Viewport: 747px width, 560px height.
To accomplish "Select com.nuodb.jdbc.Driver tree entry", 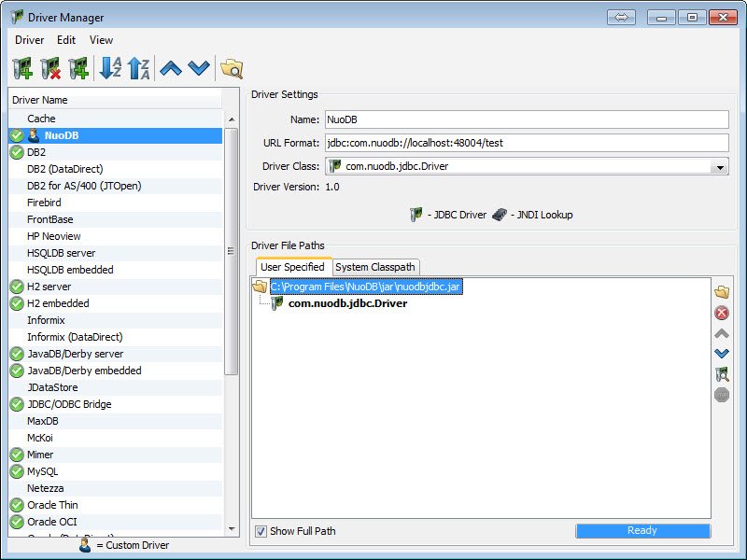I will pyautogui.click(x=347, y=303).
